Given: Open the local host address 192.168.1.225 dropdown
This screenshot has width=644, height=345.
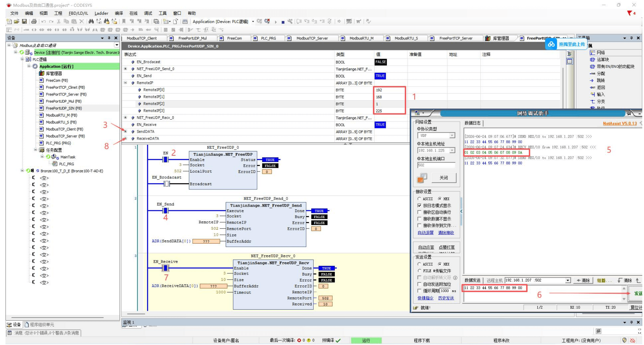Looking at the screenshot, I should 452,150.
